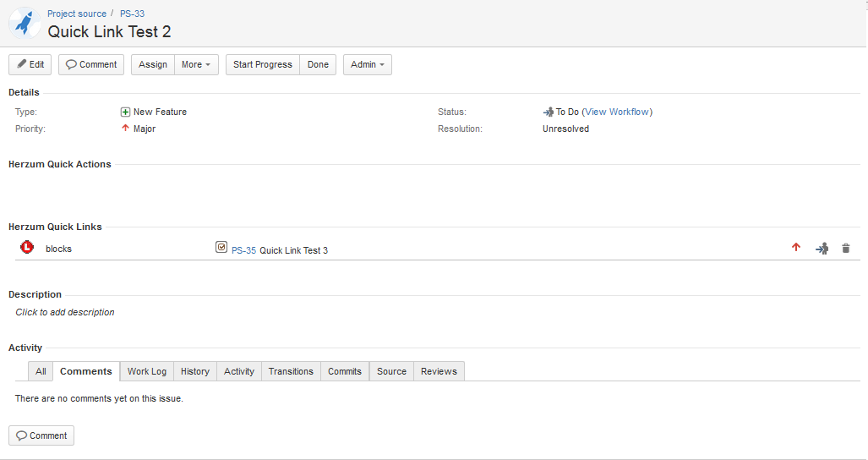Open the linked issue PS-35
Viewport: 868px width, 460px height.
click(x=243, y=250)
